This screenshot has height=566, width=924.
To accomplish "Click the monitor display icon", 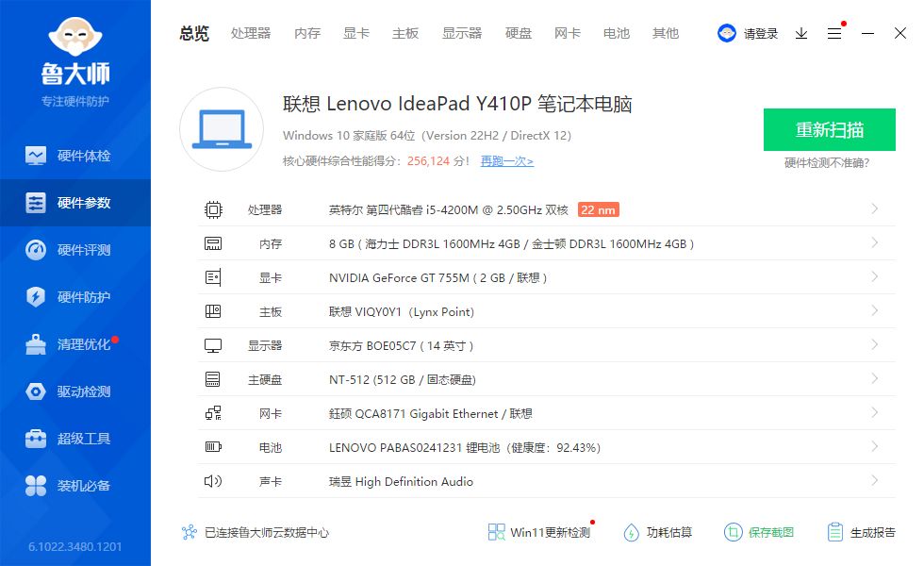I will 213,345.
